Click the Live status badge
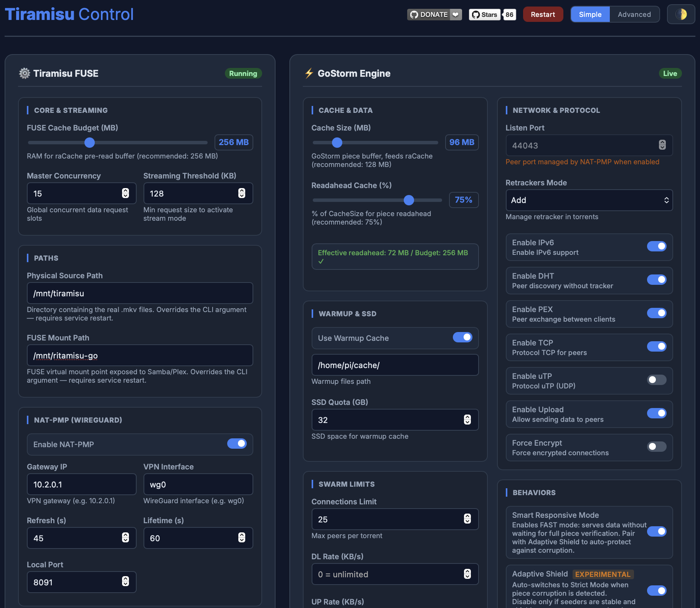 [x=670, y=73]
